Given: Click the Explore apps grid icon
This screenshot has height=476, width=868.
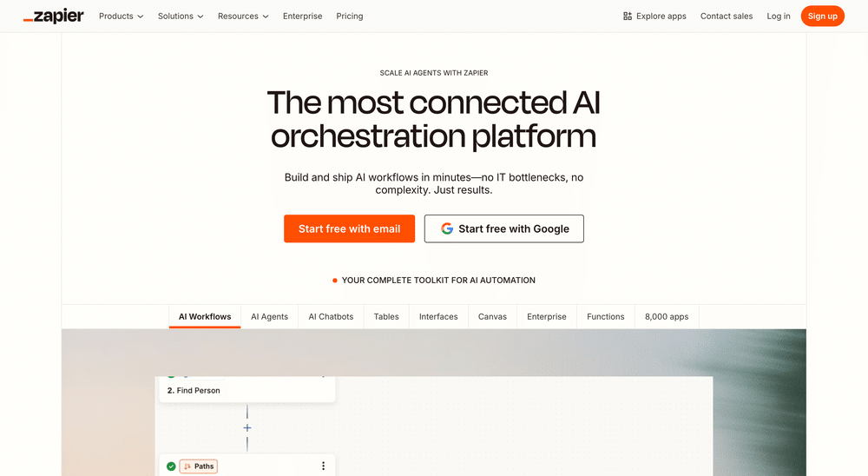Looking at the screenshot, I should pos(628,17).
